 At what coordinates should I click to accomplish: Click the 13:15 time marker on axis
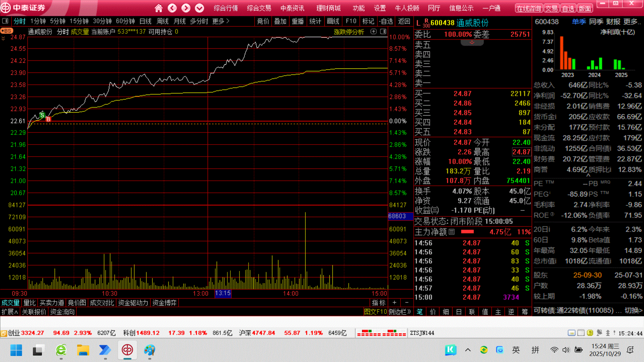(223, 293)
